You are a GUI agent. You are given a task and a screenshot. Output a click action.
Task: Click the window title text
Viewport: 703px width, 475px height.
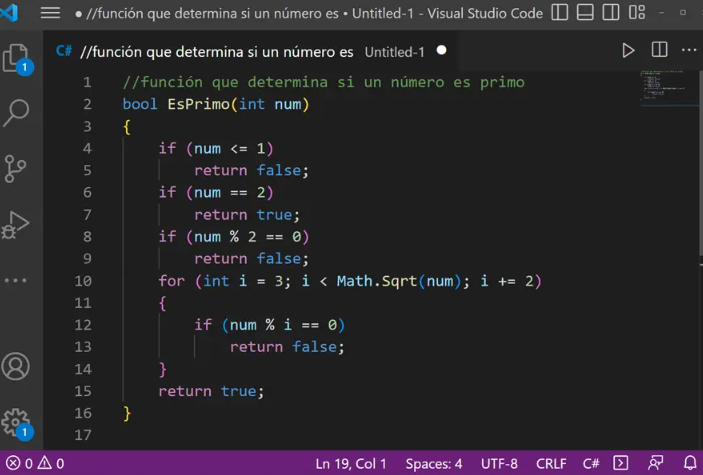(314, 13)
